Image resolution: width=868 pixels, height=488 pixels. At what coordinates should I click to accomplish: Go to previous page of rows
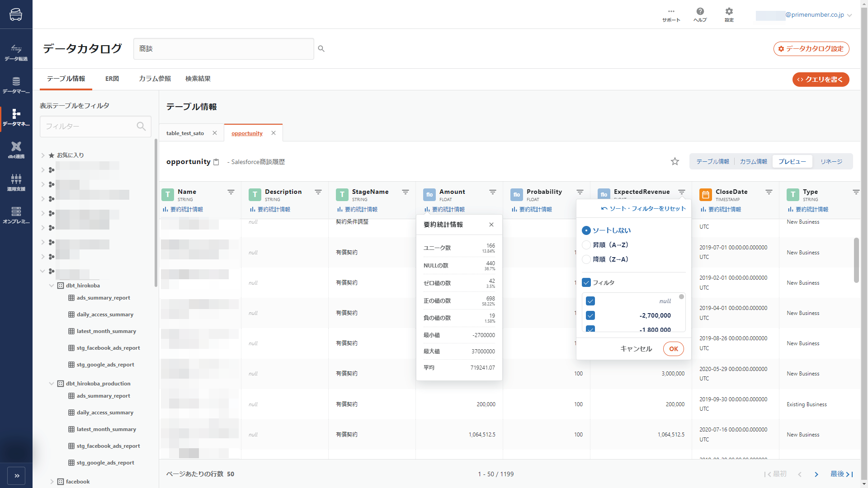(800, 474)
